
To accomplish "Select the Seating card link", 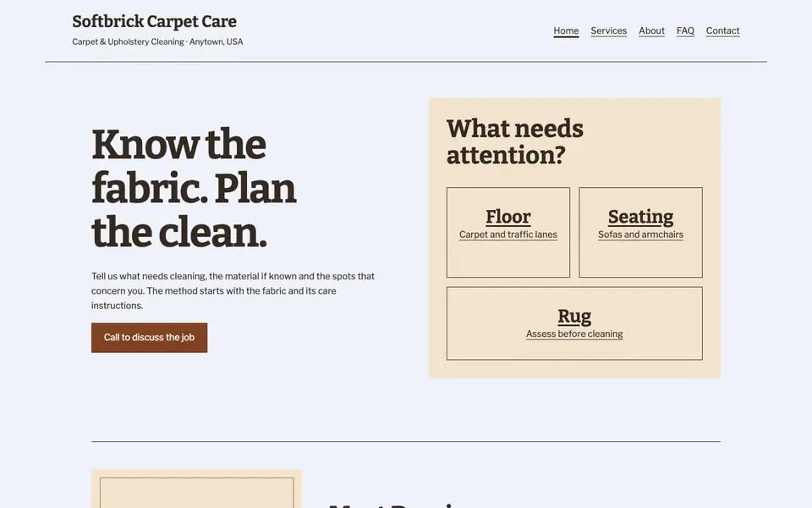I will click(640, 232).
